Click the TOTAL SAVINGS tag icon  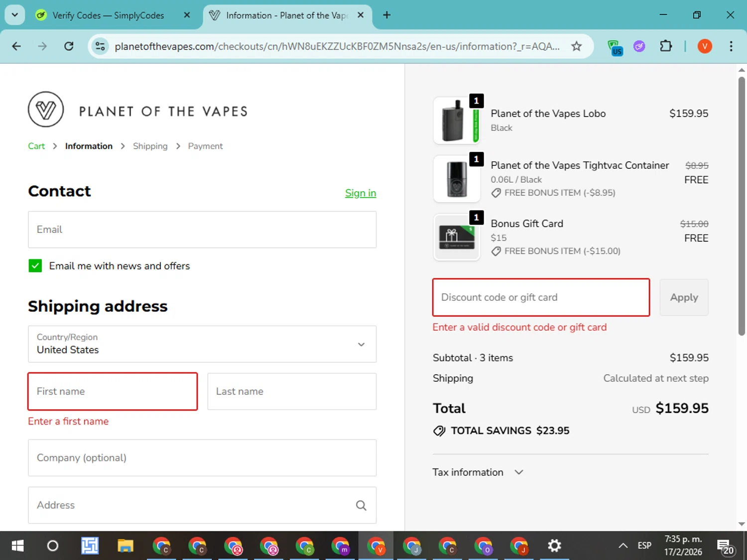pos(439,431)
